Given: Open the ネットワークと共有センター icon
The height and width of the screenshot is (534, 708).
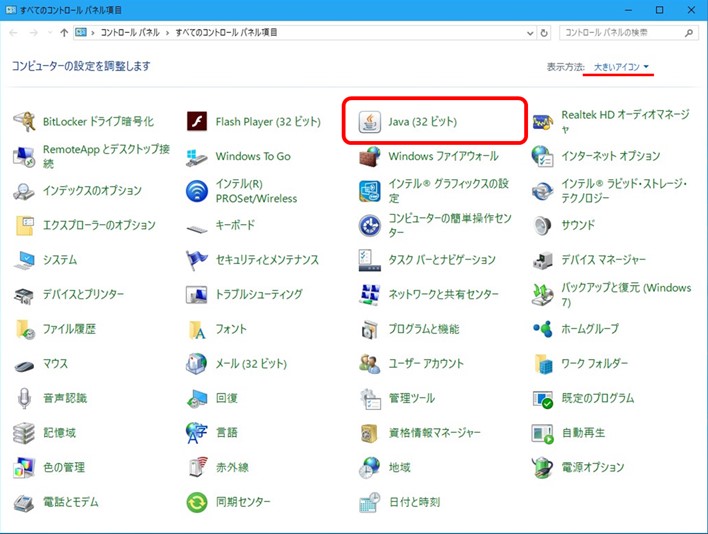Looking at the screenshot, I should [370, 295].
